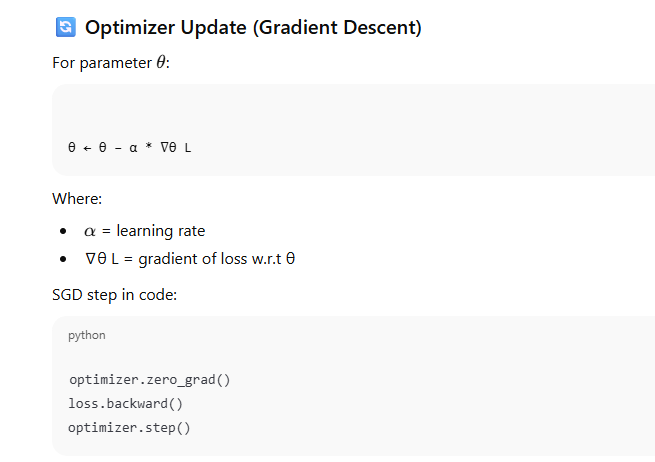The width and height of the screenshot is (655, 462).
Task: Click the left arrow symbol in formula
Action: (86, 147)
